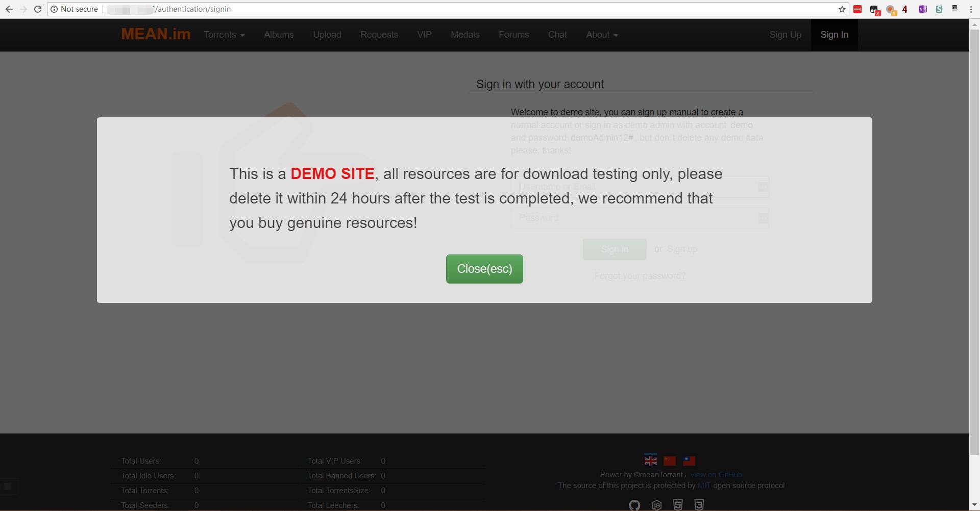The image size is (980, 511).
Task: Click the small black calculator-like extension icon
Action: (954, 8)
